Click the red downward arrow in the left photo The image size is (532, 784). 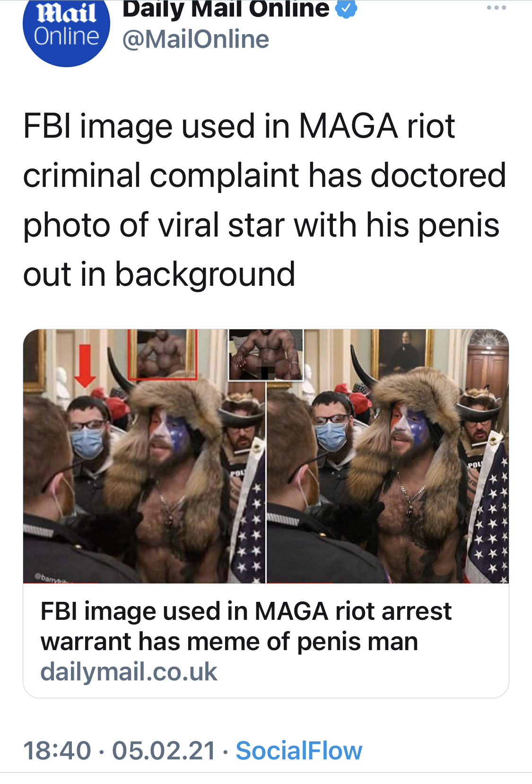tap(85, 365)
